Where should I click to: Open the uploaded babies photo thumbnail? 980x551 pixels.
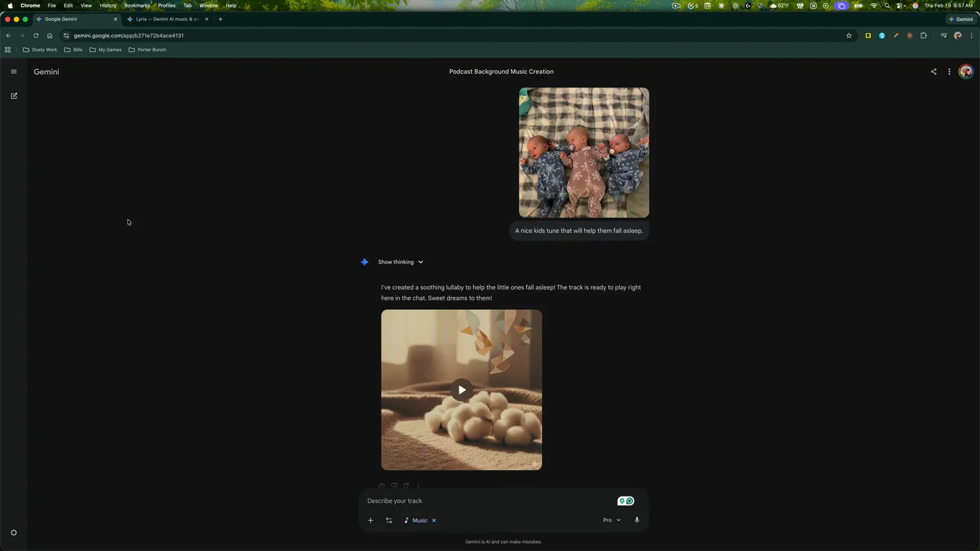(584, 152)
